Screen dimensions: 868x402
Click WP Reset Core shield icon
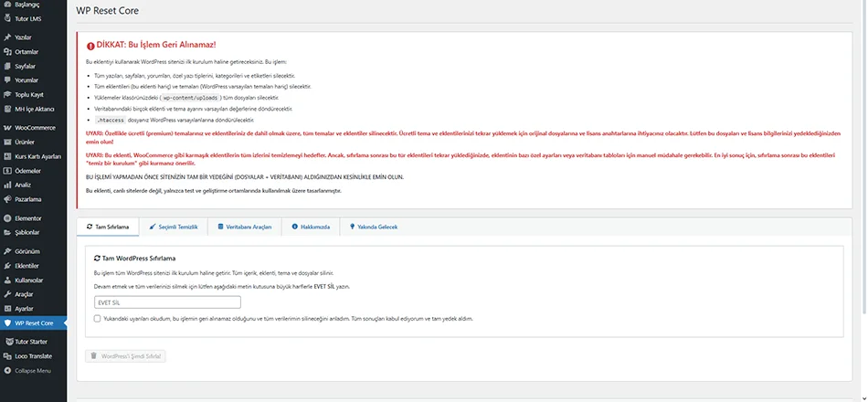point(7,323)
